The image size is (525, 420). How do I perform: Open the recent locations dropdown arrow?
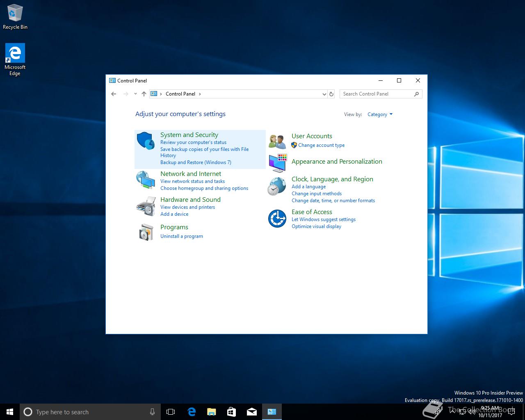135,94
